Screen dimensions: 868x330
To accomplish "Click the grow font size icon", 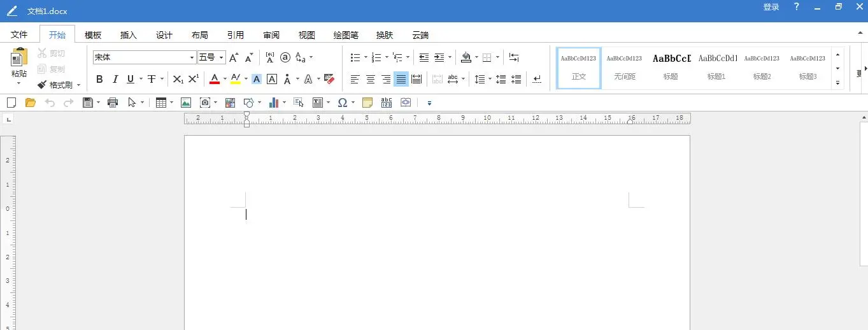I will [x=234, y=57].
